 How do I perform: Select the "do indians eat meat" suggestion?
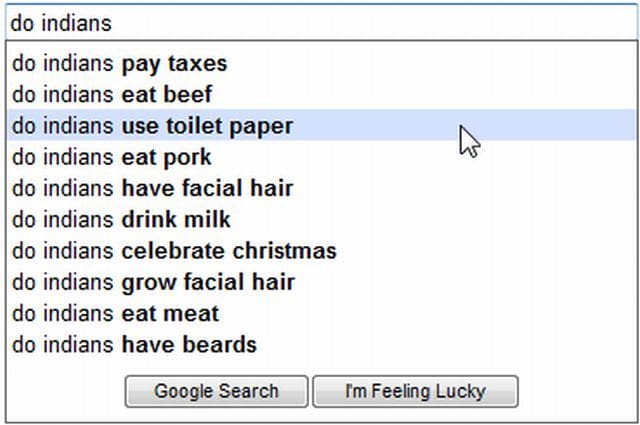(115, 313)
